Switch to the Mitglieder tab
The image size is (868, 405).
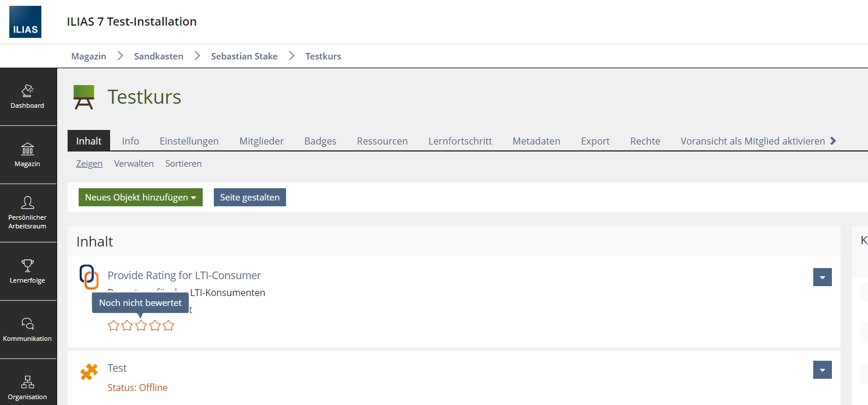click(x=262, y=141)
